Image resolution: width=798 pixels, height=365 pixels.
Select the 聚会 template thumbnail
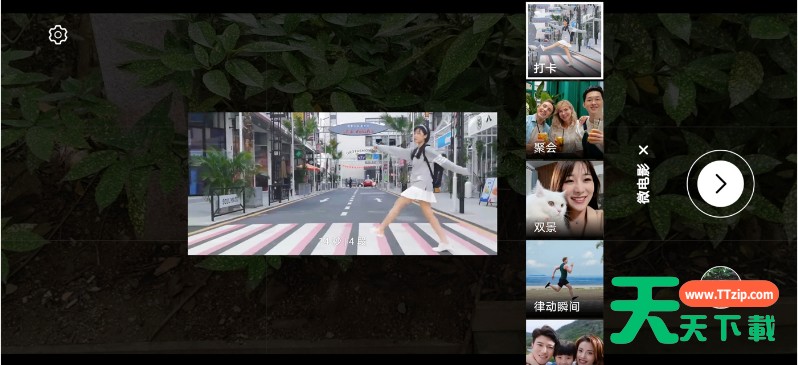click(x=564, y=120)
